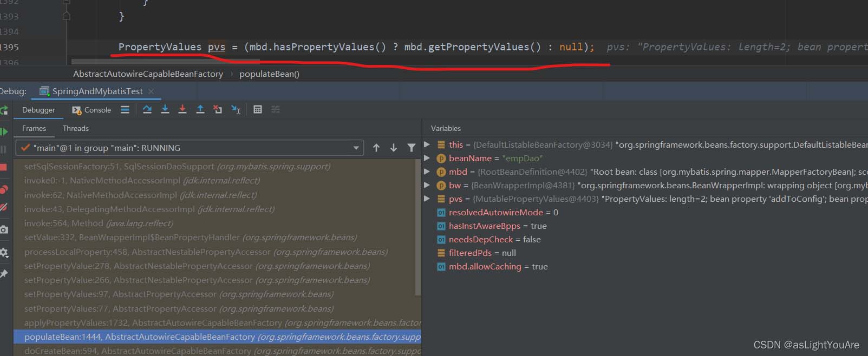868x356 pixels.
Task: Toggle the frames filter funnel icon
Action: coord(412,148)
